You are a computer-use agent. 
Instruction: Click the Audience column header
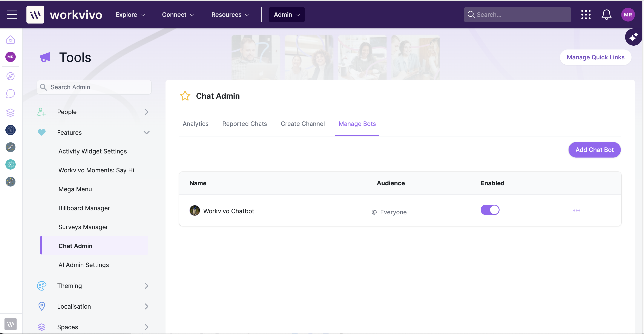[x=391, y=183]
